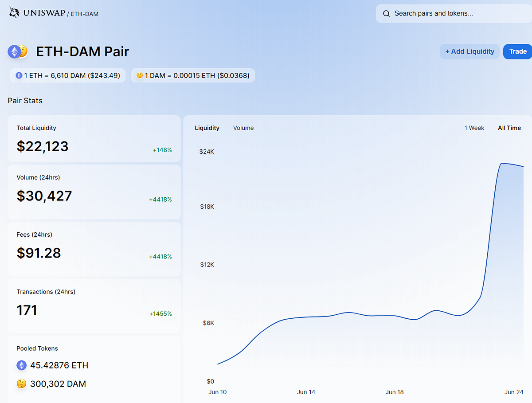Image resolution: width=532 pixels, height=403 pixels.
Task: Click the thinking emoji icon in the 1 DAM price pill
Action: point(139,75)
